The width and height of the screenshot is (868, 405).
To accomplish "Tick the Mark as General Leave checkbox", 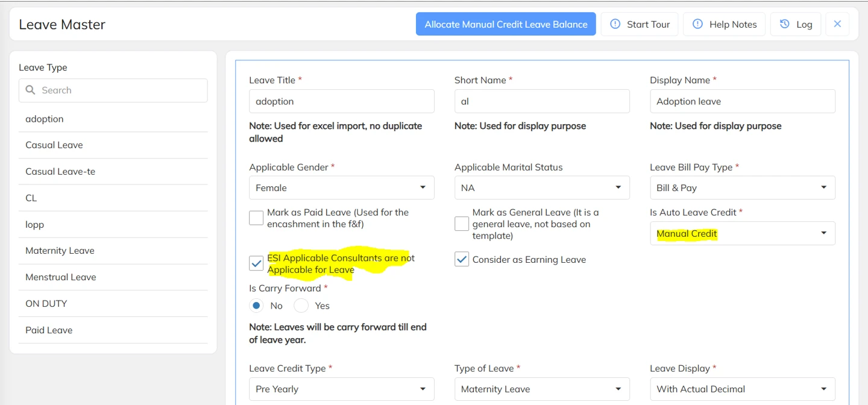I will coord(462,224).
